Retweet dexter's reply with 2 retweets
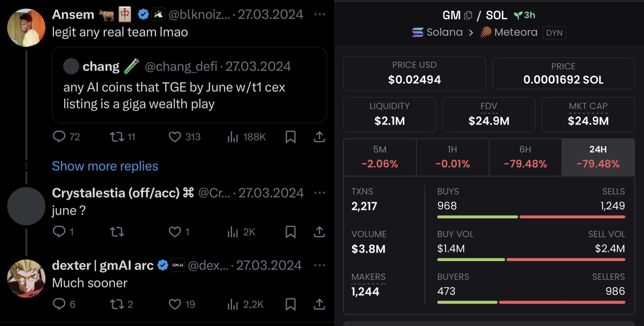644x326 pixels. [x=117, y=304]
